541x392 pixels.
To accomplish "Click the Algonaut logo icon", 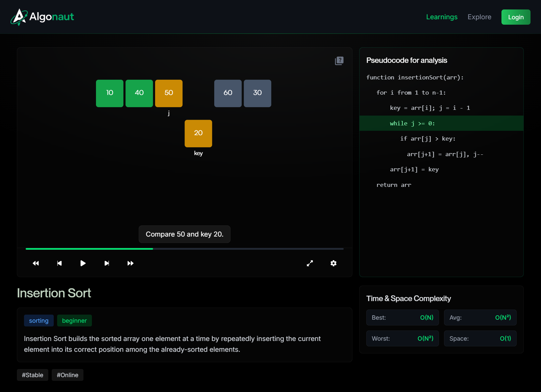I will coord(19,17).
